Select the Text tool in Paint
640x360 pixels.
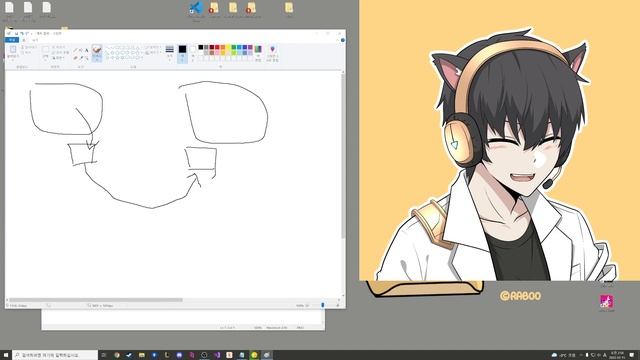[87, 50]
